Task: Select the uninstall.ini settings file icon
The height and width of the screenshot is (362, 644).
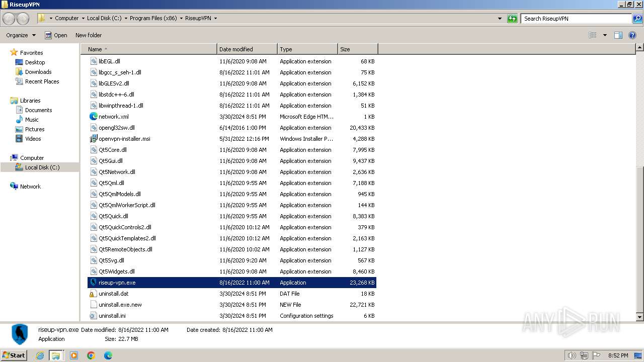Action: (93, 316)
